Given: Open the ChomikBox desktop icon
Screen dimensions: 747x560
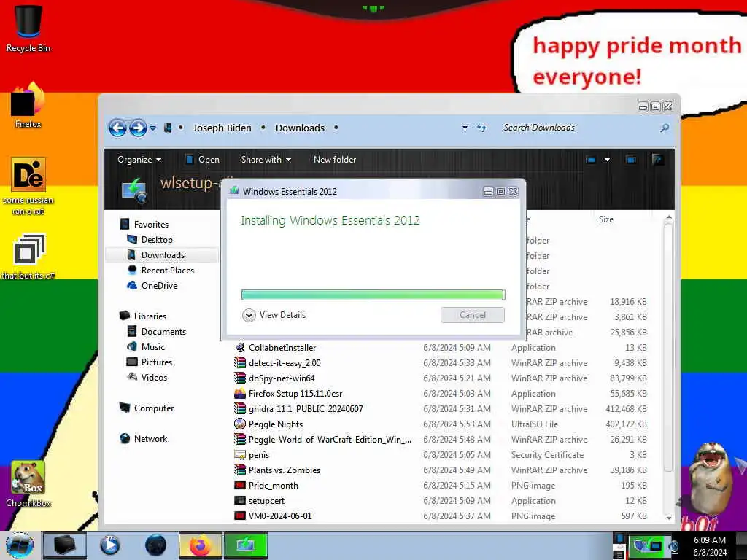Looking at the screenshot, I should (28, 484).
